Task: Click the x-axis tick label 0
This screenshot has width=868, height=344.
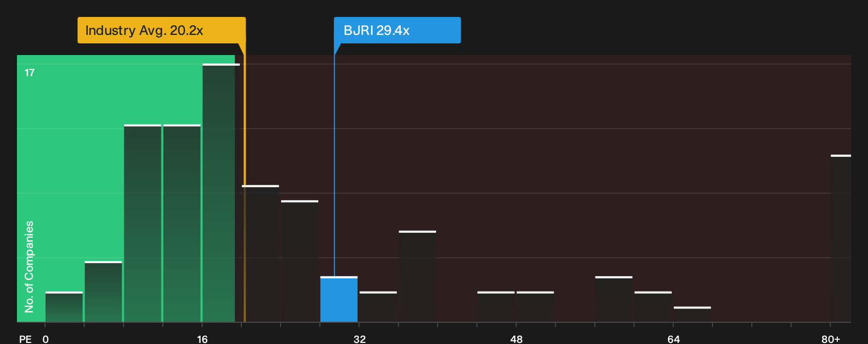Action: (x=46, y=339)
